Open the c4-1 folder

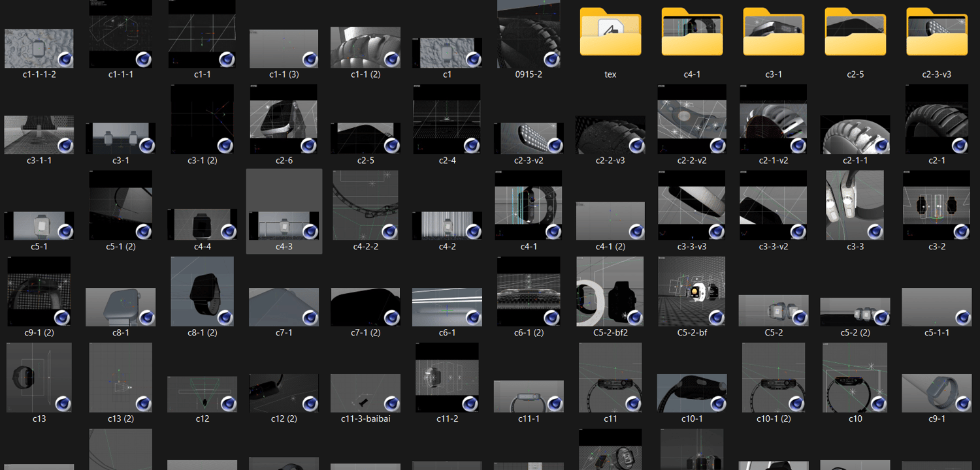click(x=692, y=31)
